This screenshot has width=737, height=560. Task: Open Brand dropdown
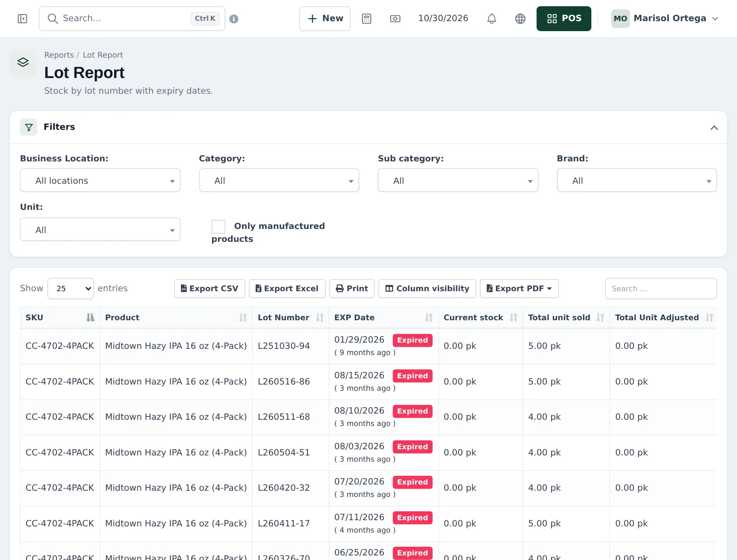(637, 180)
